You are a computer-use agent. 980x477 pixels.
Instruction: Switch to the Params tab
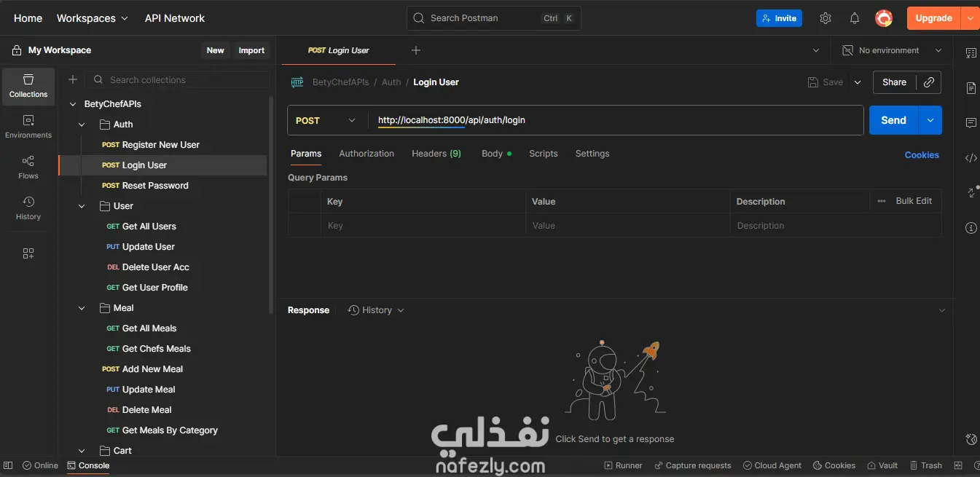click(x=306, y=154)
